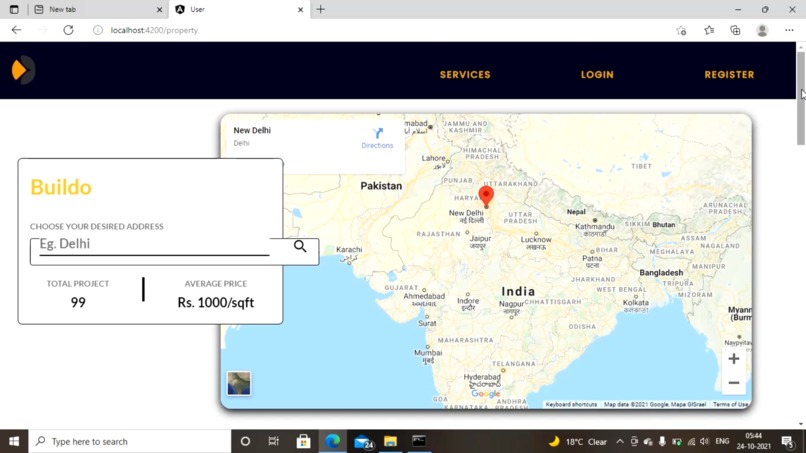Open the map Terms of Use link
806x453 pixels.
point(730,405)
